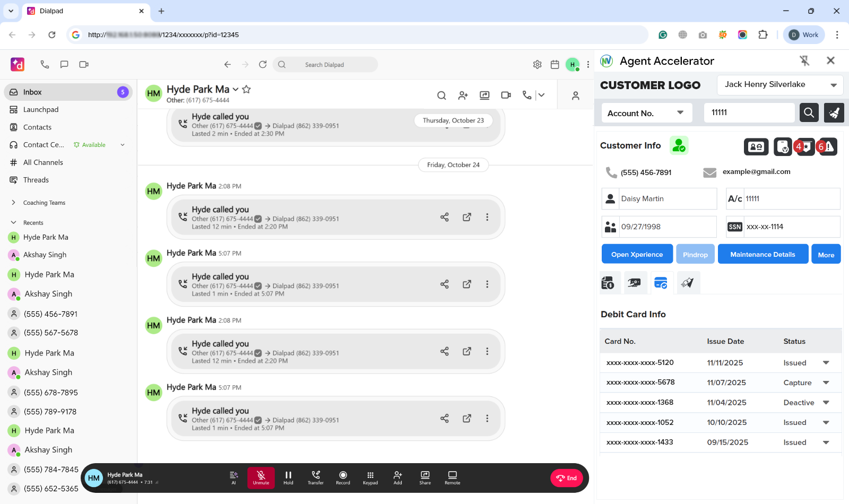This screenshot has height=504, width=849.
Task: Switch to the debit card info tab icon
Action: [661, 283]
